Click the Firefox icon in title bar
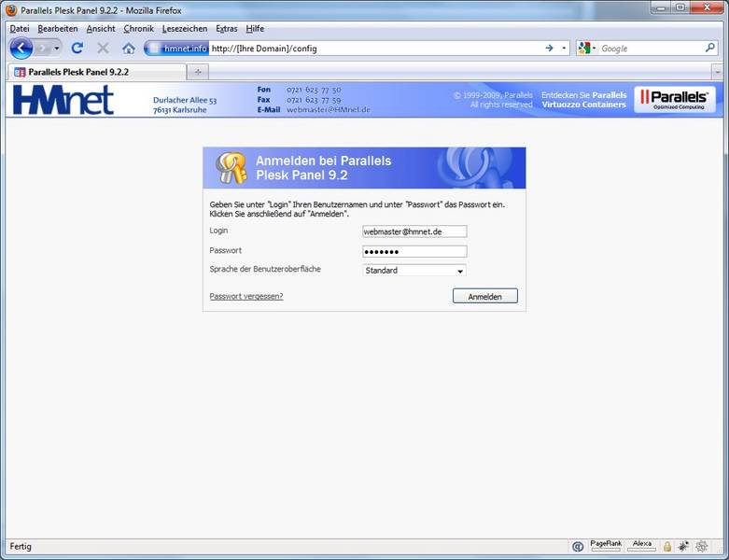Screen dimensions: 729x560 pyautogui.click(x=11, y=9)
